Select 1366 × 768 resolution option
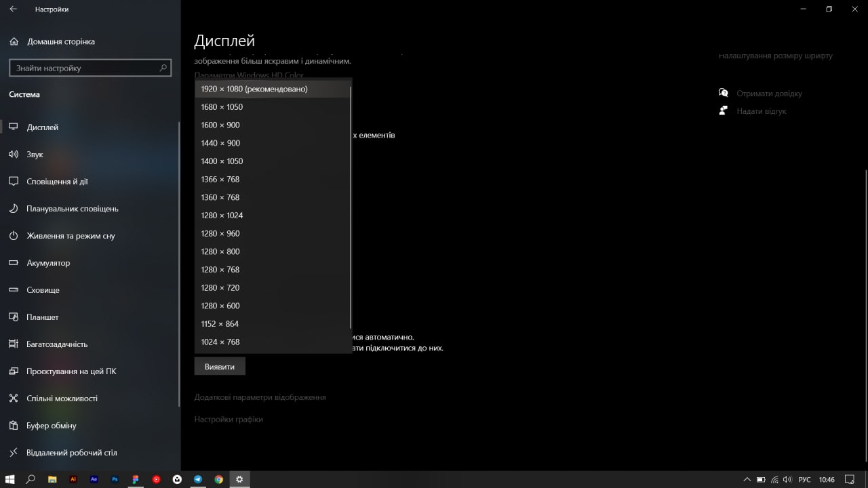The image size is (868, 488). coord(272,179)
